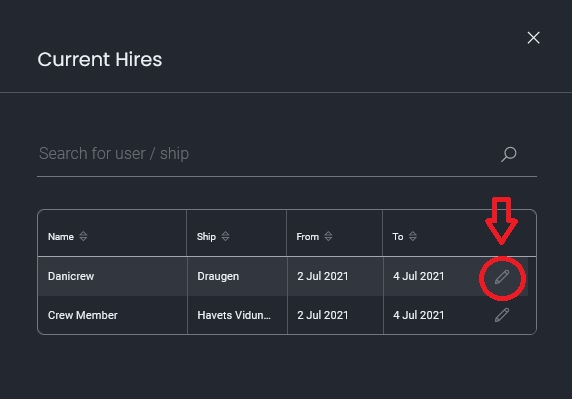Click the To column header label
572x399 pixels.
398,237
